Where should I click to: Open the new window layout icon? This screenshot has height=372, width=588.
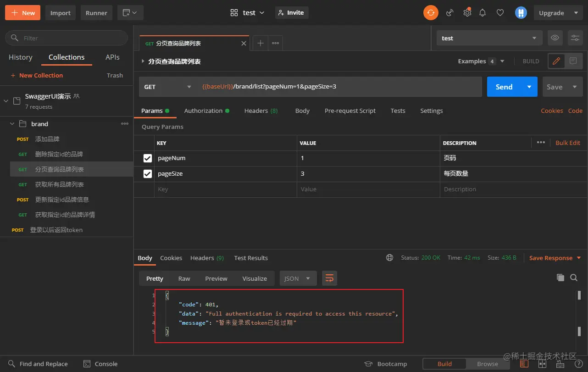pyautogui.click(x=130, y=13)
